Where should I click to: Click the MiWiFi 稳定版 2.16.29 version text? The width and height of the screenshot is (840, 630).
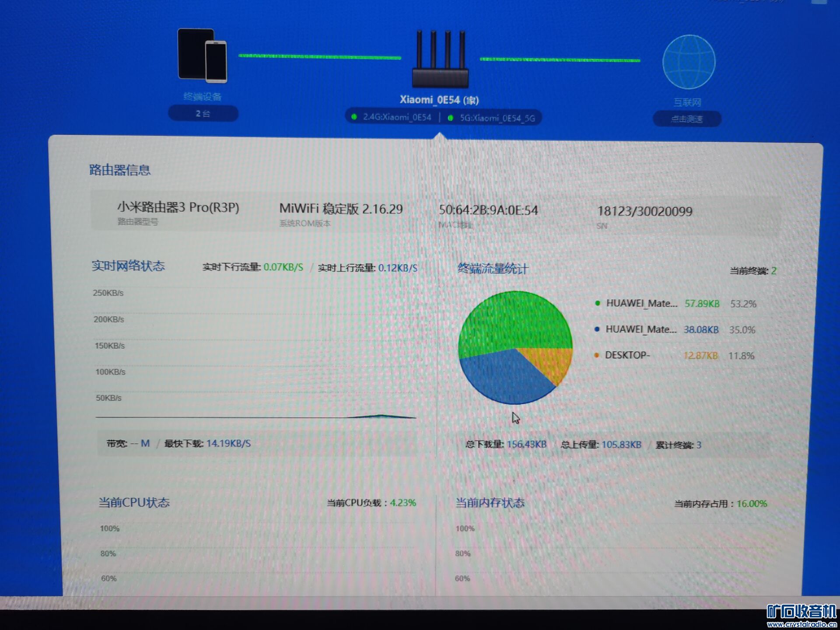341,209
